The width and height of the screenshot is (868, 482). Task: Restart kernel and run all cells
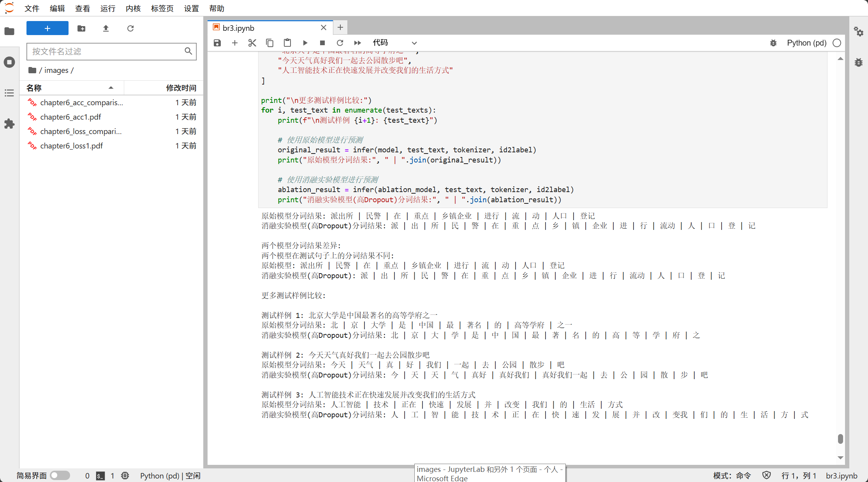coord(357,43)
